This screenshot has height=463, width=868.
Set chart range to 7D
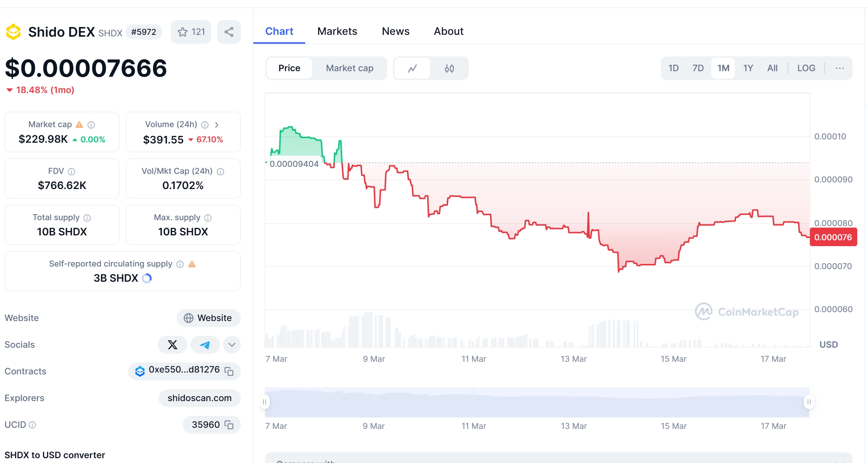click(x=698, y=68)
